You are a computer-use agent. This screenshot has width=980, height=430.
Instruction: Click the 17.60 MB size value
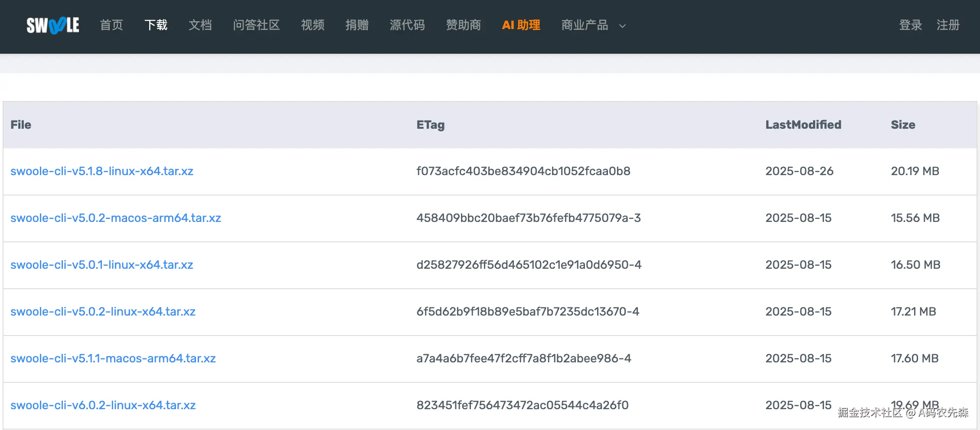915,358
